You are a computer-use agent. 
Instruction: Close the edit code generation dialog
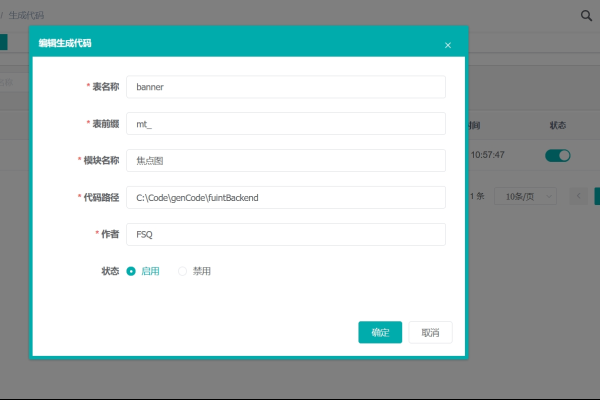[448, 45]
